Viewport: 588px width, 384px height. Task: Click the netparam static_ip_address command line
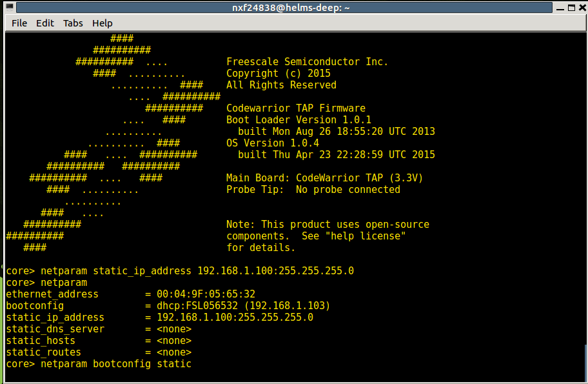coord(180,271)
